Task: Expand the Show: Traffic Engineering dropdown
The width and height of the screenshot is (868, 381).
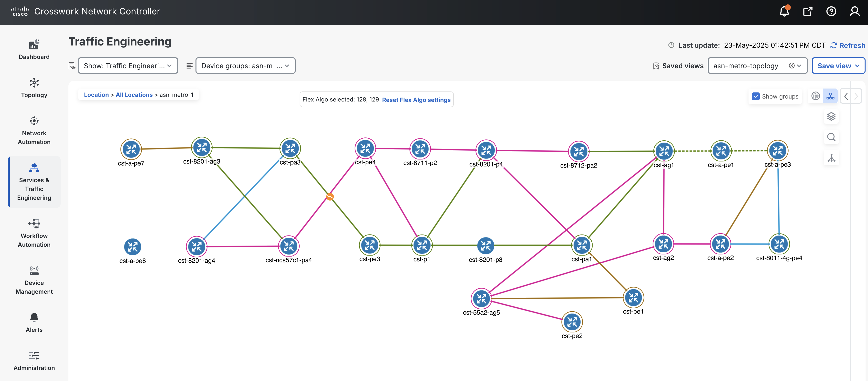Action: tap(128, 66)
